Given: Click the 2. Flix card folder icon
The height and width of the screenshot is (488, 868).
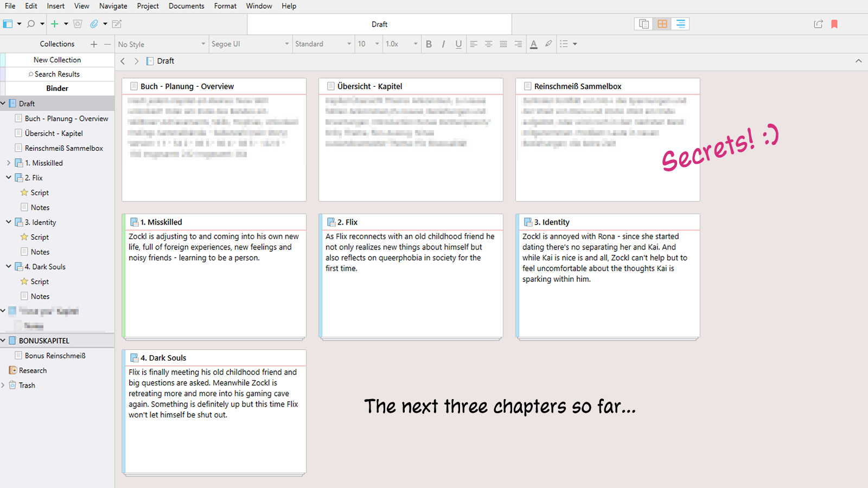Looking at the screenshot, I should [x=331, y=222].
